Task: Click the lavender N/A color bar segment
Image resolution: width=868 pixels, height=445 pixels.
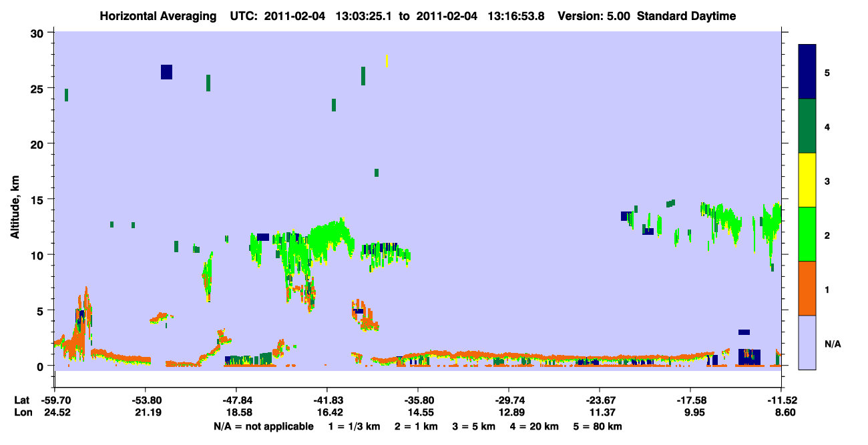Action: 807,342
